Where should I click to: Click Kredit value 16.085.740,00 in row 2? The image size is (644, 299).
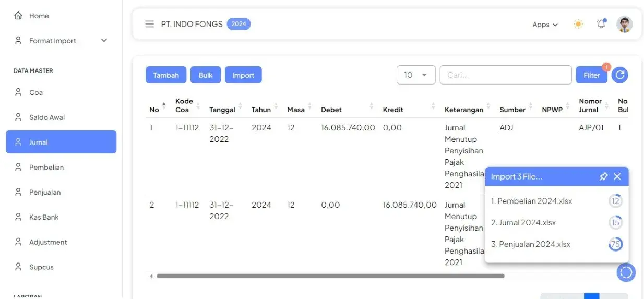[x=410, y=205]
